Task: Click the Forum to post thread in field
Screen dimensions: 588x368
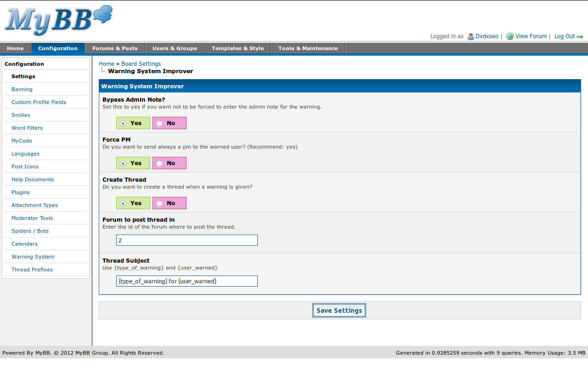Action: pos(187,240)
